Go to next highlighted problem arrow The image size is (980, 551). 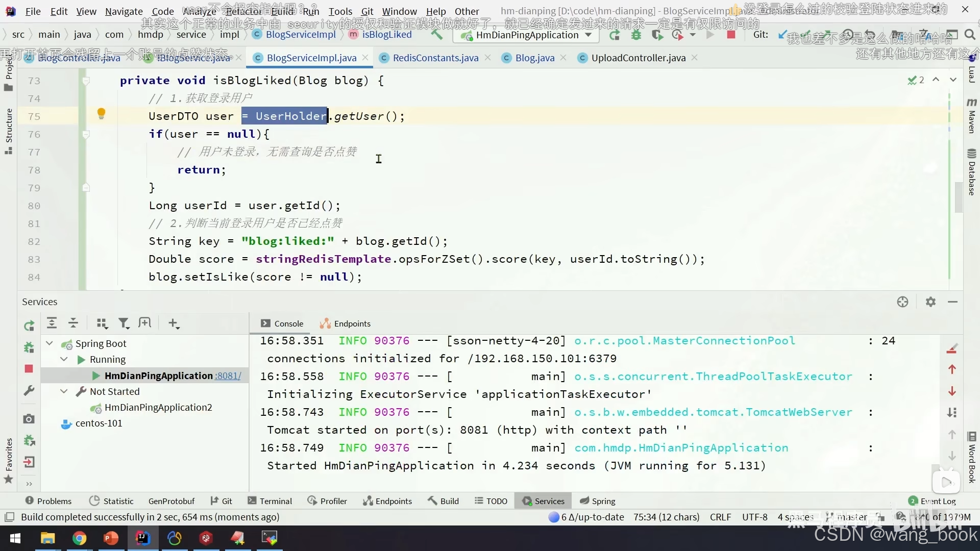[953, 80]
